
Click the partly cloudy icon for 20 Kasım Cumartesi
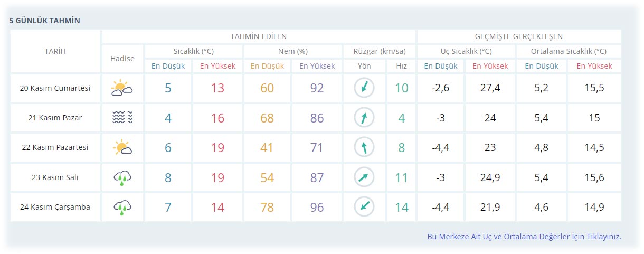point(122,88)
